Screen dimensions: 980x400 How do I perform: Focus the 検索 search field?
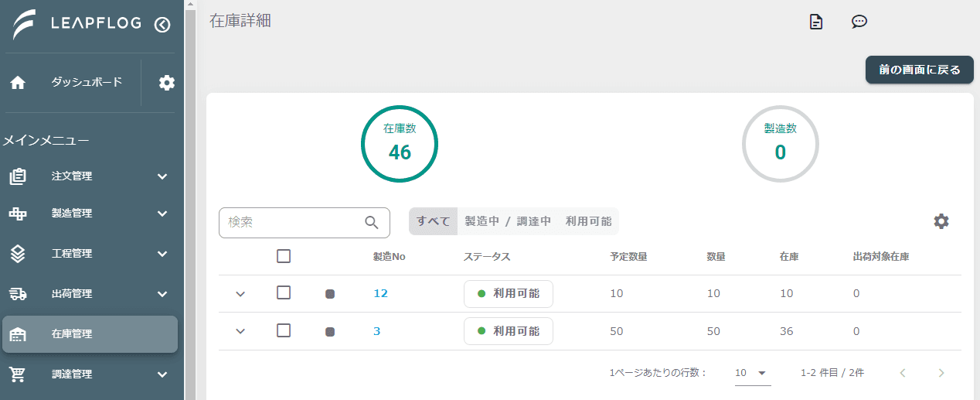[305, 223]
